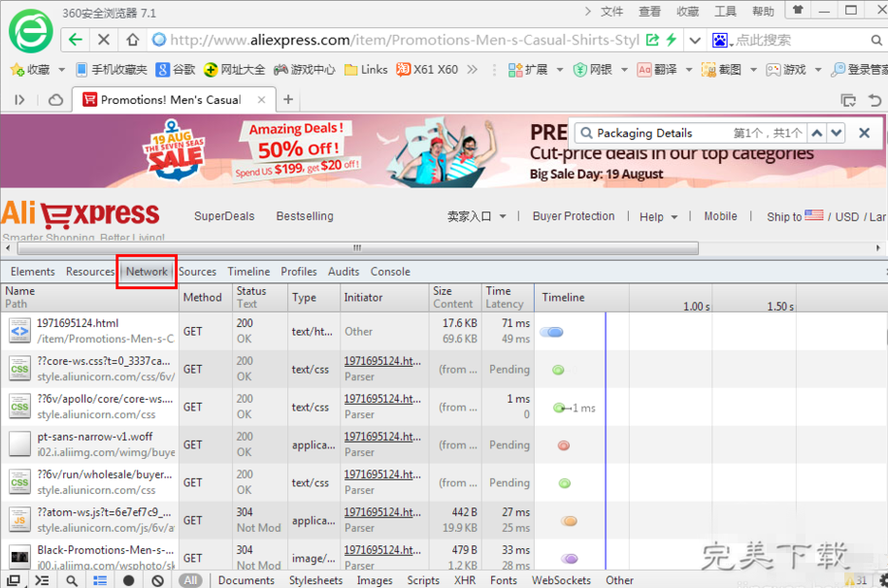Switch to the Timeline devtools tab
Viewport: 888px width, 588px height.
[x=248, y=272]
